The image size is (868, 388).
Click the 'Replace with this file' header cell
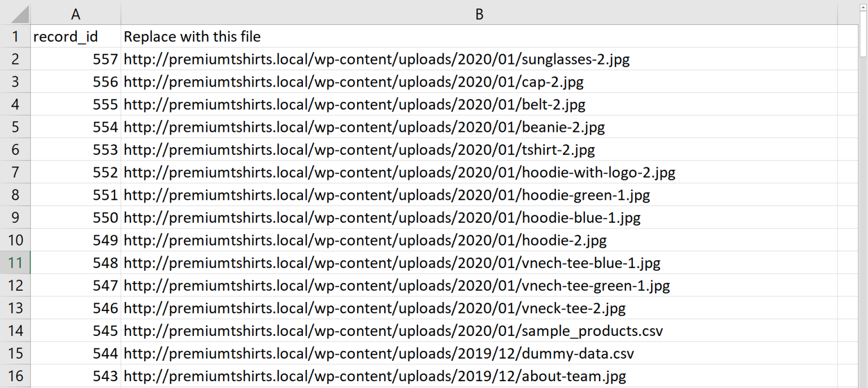point(283,36)
